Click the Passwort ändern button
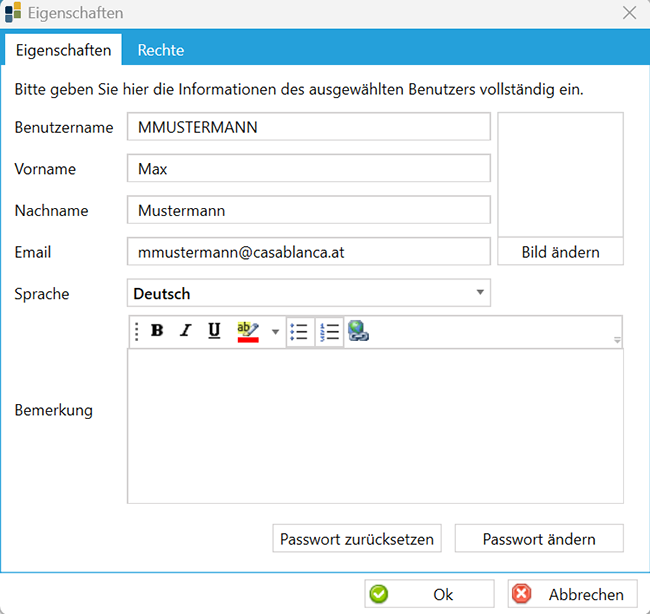Screen dimensions: 650x614 (539, 539)
